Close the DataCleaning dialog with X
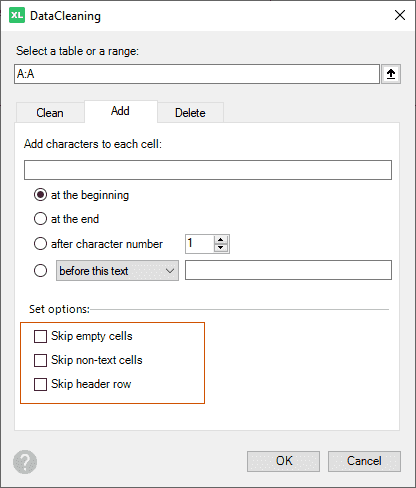 click(400, 15)
